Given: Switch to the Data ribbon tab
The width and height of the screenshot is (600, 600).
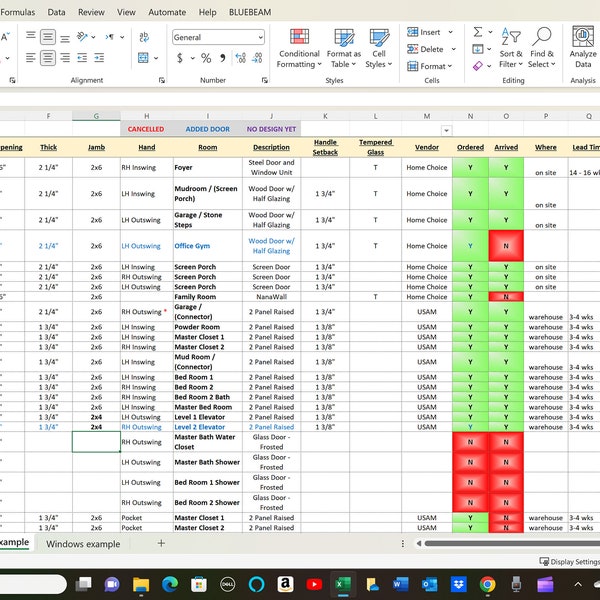Looking at the screenshot, I should 56,12.
